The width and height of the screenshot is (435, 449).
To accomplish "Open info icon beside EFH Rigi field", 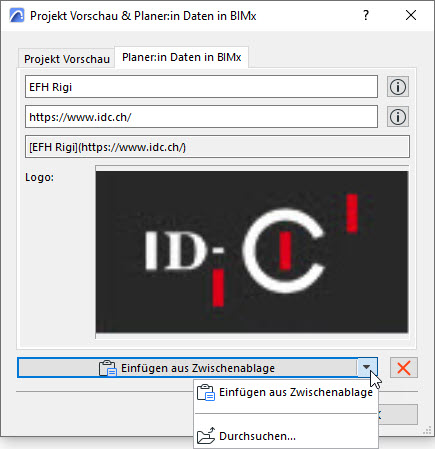I will click(398, 87).
